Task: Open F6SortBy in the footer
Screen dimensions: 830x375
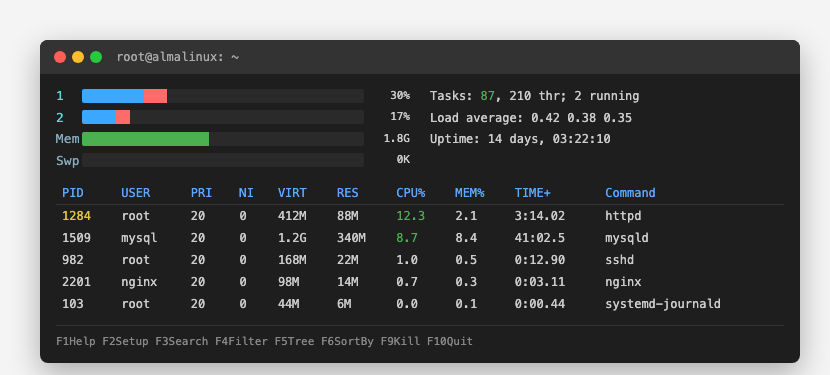Action: [347, 342]
